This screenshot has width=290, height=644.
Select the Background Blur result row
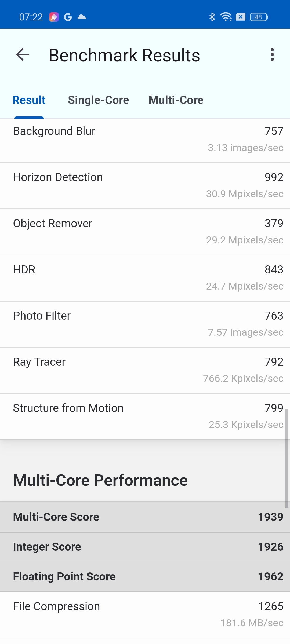click(x=145, y=140)
